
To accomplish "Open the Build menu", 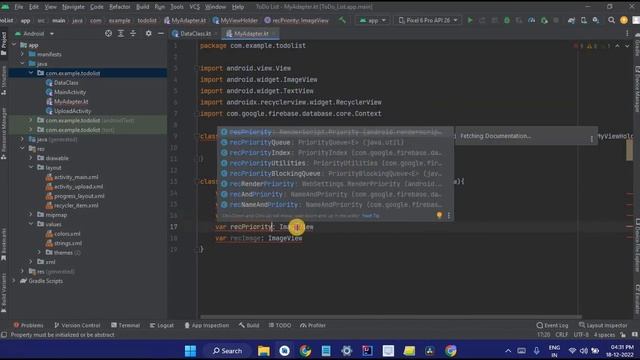I will [x=142, y=7].
